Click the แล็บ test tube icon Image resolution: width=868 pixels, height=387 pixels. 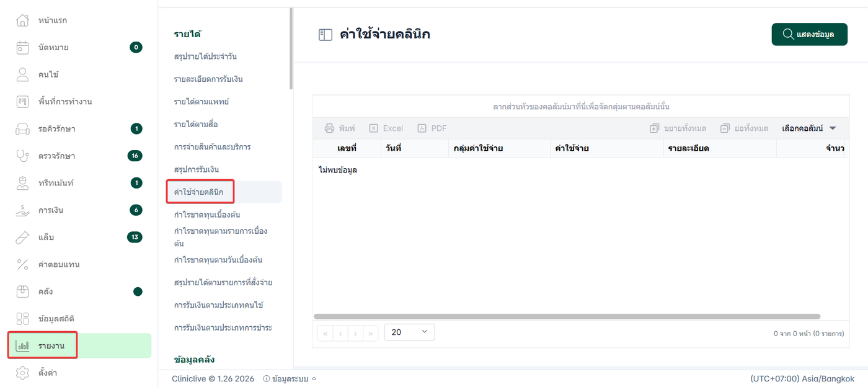coord(22,237)
